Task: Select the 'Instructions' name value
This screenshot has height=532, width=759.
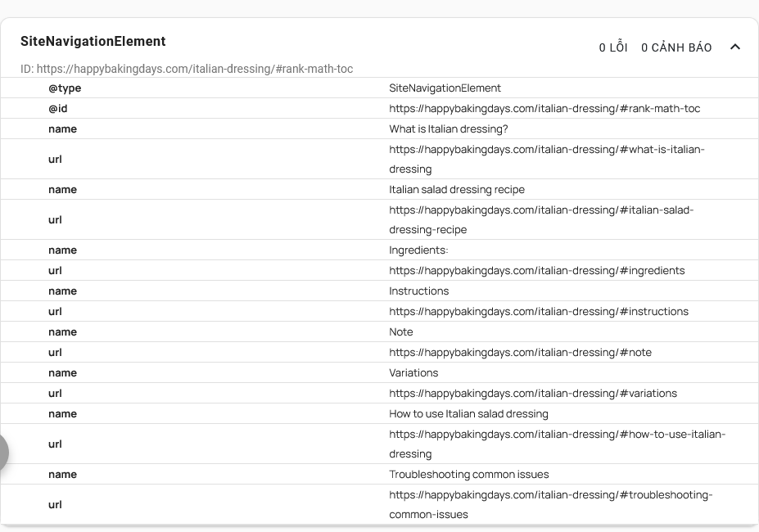Action: coord(418,291)
